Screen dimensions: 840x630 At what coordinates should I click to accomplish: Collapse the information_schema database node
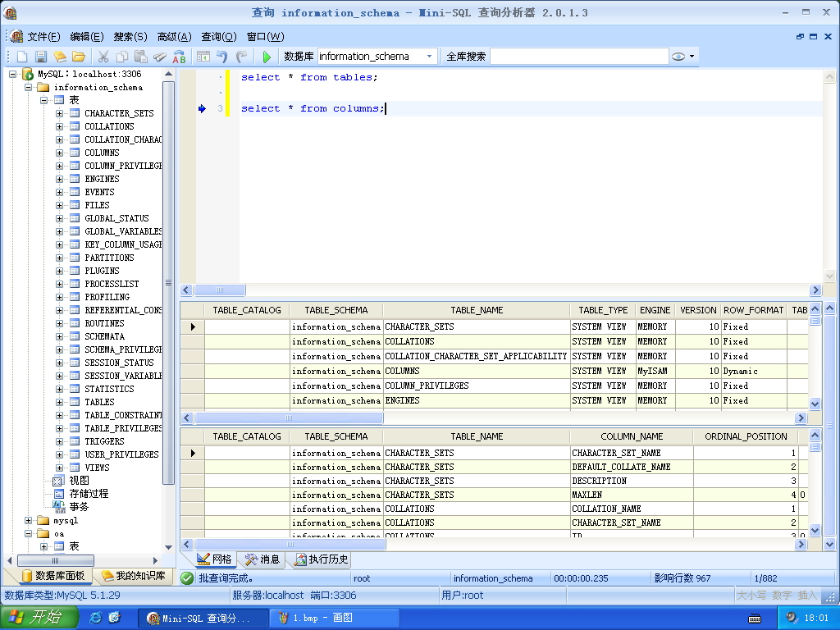click(x=29, y=87)
